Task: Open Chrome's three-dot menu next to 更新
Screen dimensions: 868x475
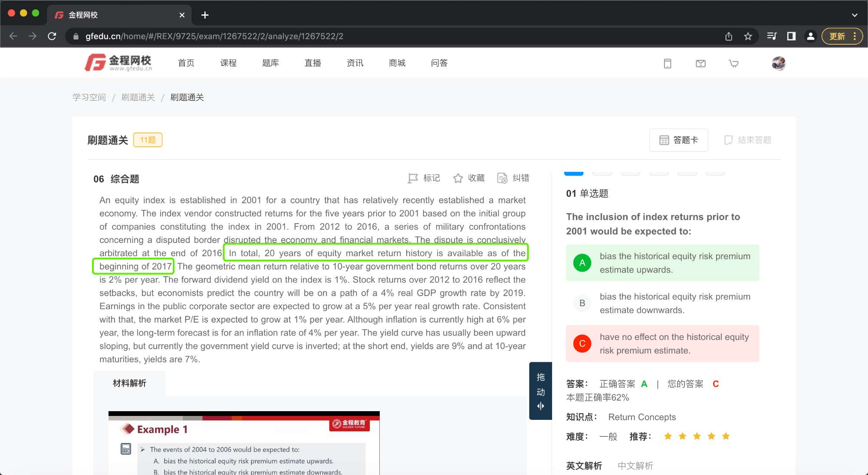Action: [x=855, y=36]
